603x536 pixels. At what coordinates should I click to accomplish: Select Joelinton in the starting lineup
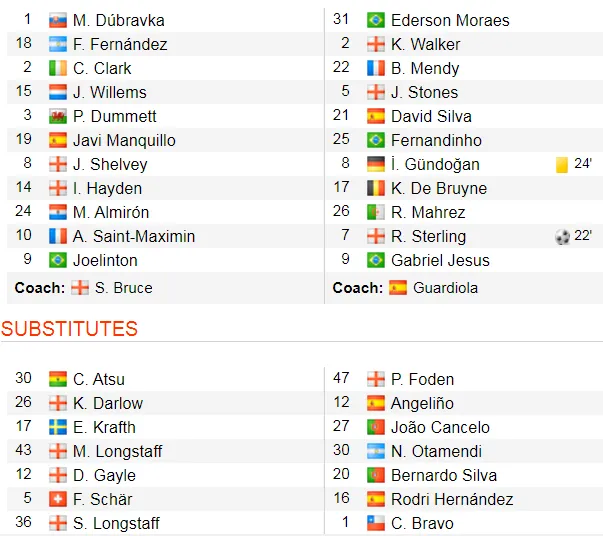pos(105,261)
